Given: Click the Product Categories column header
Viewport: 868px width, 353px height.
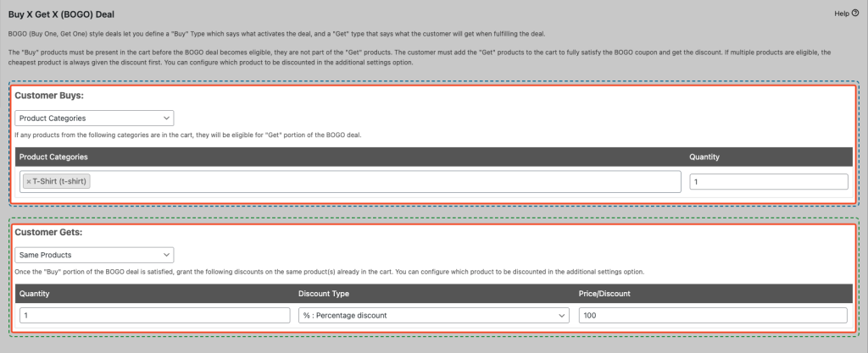Looking at the screenshot, I should 53,157.
